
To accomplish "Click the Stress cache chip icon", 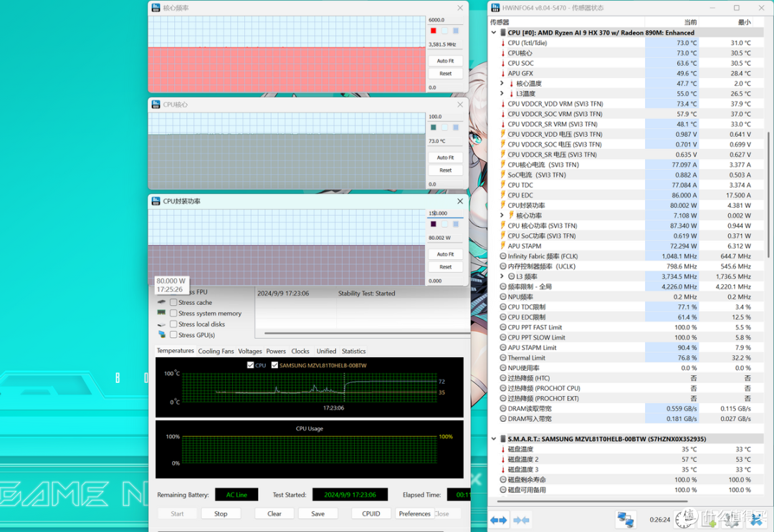I will (161, 301).
